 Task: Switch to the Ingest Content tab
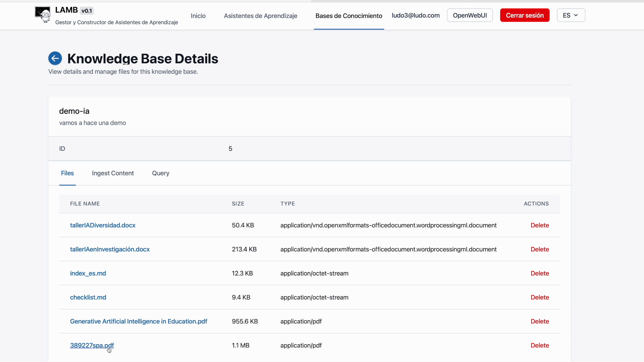[113, 173]
